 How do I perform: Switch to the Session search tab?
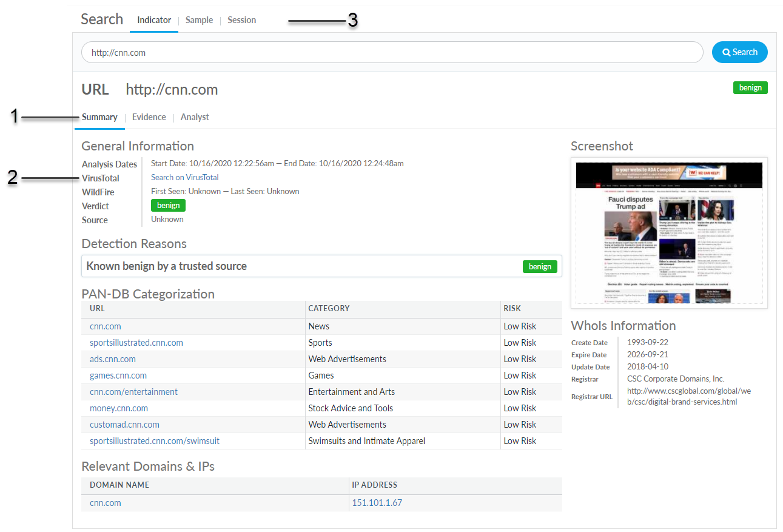(241, 20)
